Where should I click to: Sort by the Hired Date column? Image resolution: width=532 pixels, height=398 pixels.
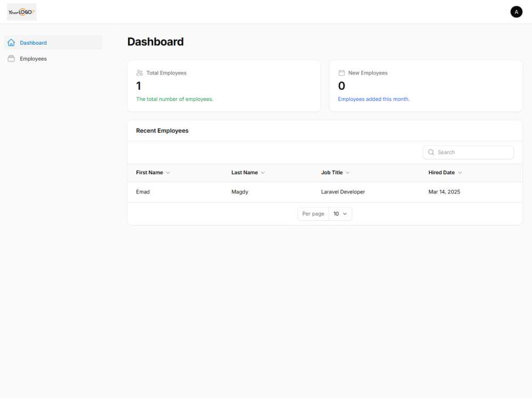[x=445, y=173]
